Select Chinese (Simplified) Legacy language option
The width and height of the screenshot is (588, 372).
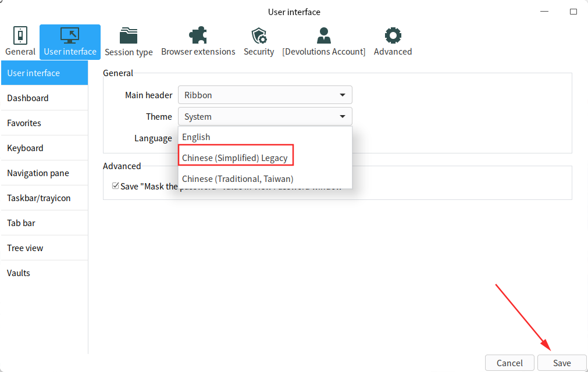click(x=235, y=158)
